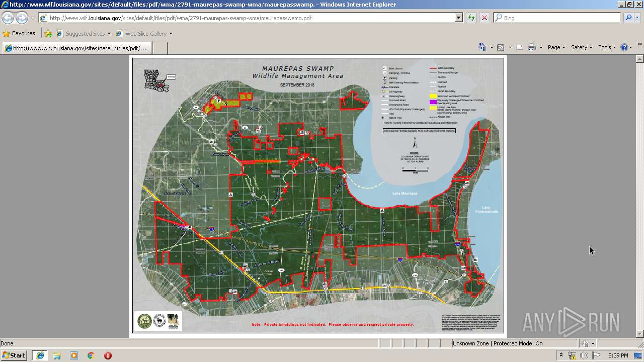Screen dimensions: 644x362
Task: Open the recent pages dropdown arrow
Action: point(33,18)
